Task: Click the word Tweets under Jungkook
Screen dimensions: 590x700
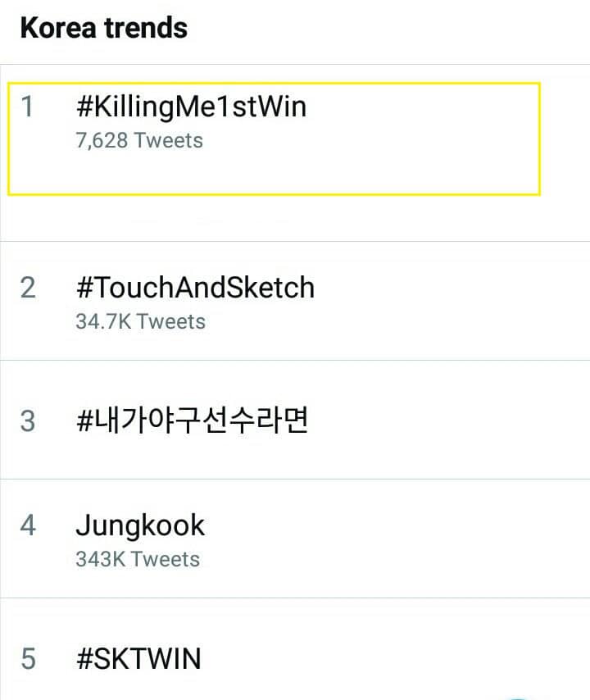Action: (x=166, y=559)
